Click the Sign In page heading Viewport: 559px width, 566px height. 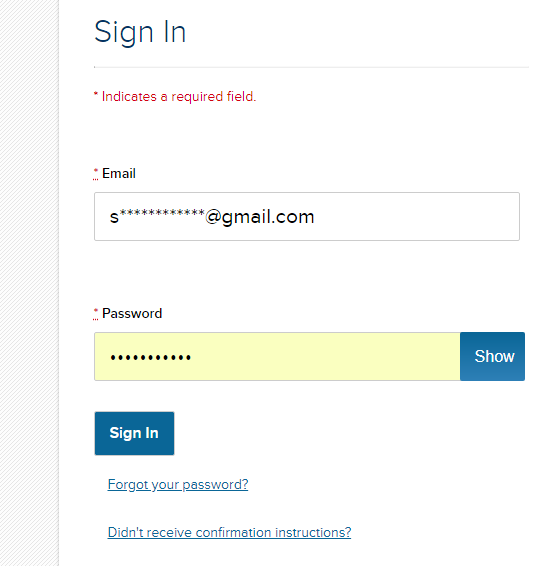[140, 32]
